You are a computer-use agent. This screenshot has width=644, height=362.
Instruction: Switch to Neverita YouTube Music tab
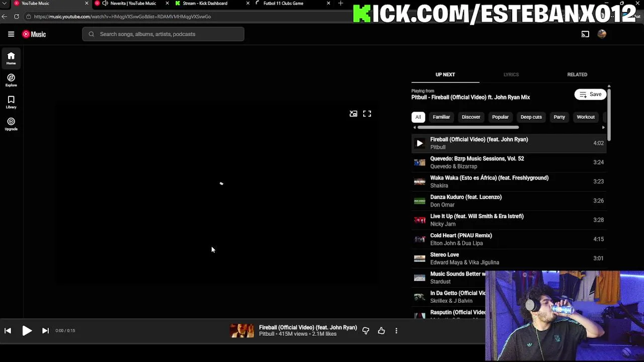(132, 4)
